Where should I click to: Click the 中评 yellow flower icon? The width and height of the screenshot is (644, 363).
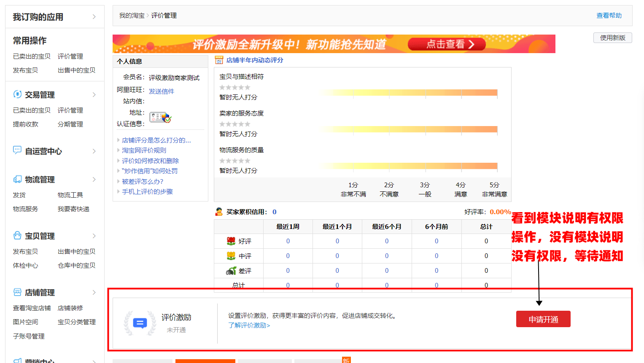(231, 256)
